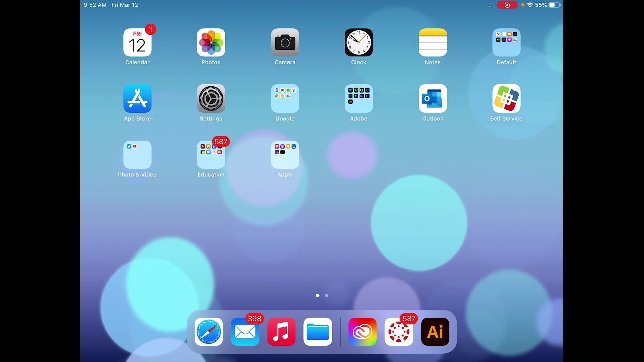The width and height of the screenshot is (644, 362).
Task: Tap the Fri Mar 12 date text
Action: click(125, 5)
